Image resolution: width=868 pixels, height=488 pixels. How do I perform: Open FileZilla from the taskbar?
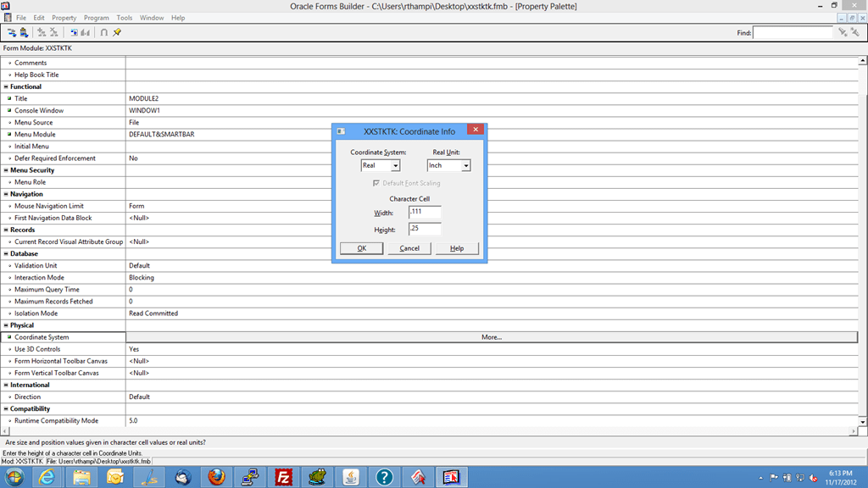(283, 477)
